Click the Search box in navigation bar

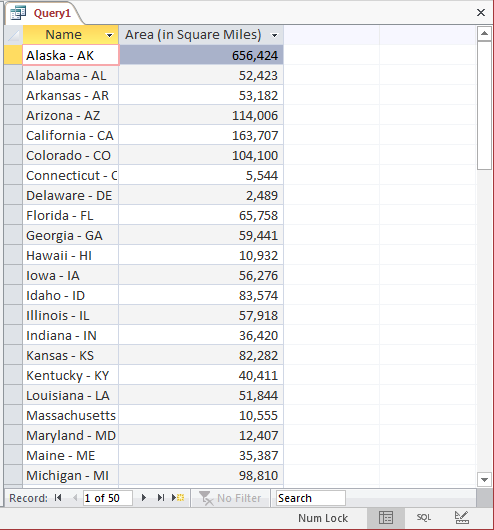[x=311, y=498]
